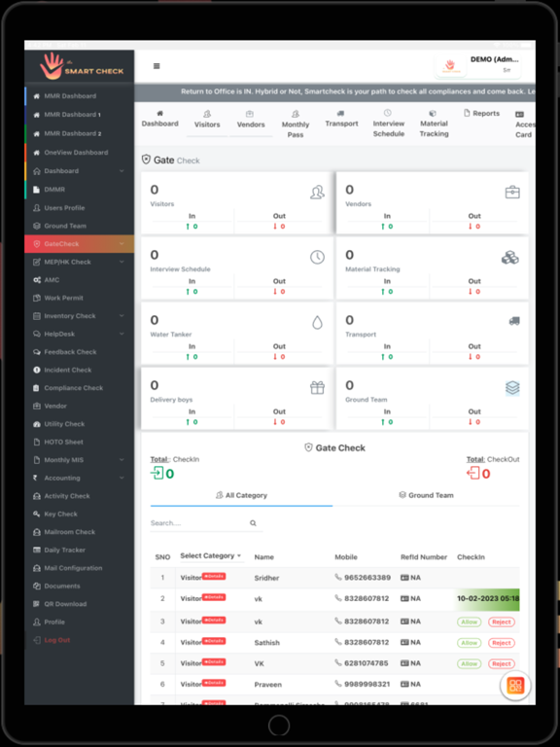
Task: Switch to the Ground Team tab
Action: pos(426,495)
